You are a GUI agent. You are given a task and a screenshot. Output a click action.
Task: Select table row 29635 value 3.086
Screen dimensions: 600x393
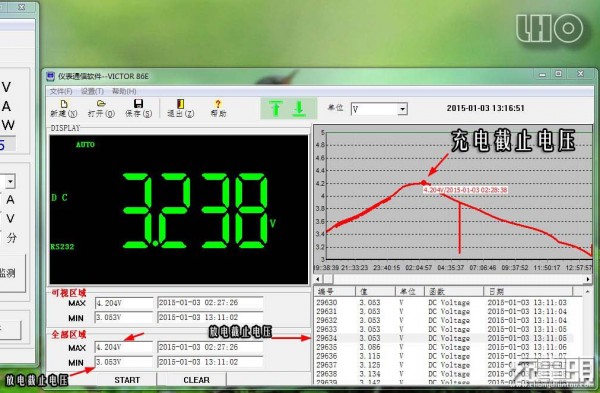click(x=444, y=347)
